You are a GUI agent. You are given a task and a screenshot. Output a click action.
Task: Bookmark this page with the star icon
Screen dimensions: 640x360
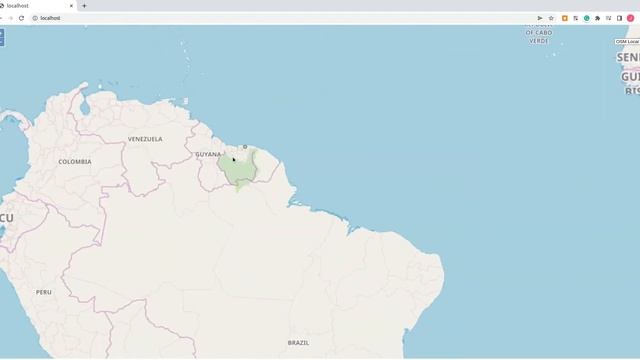pyautogui.click(x=551, y=18)
